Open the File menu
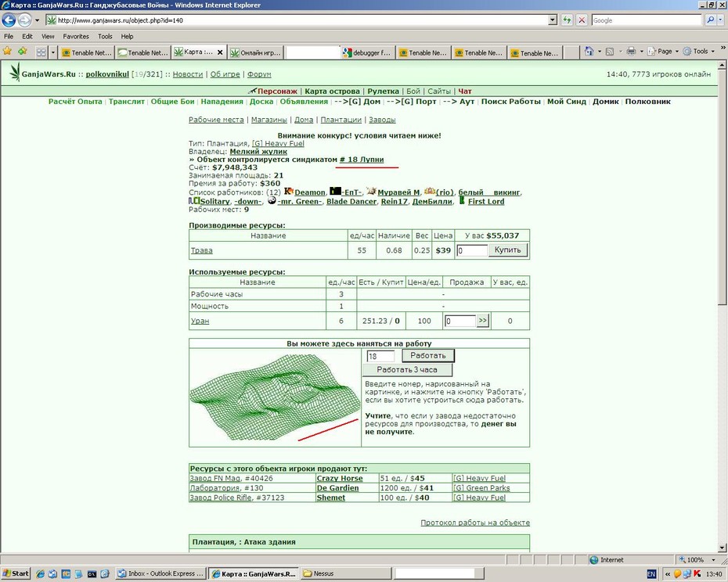Image resolution: width=728 pixels, height=582 pixels. pyautogui.click(x=9, y=36)
